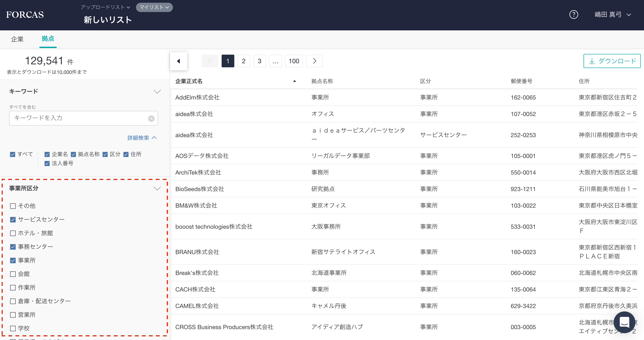
Task: Jump to page 100
Action: click(x=294, y=61)
